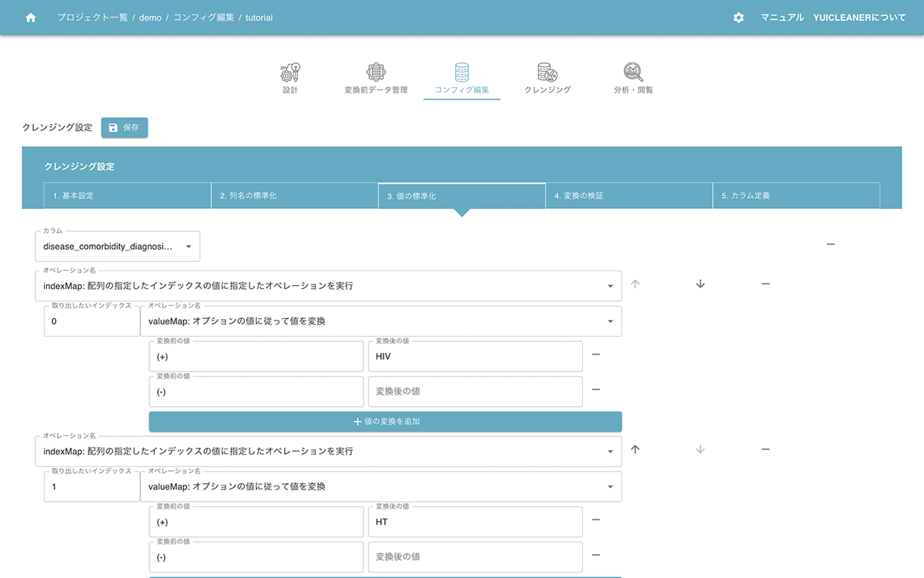The height and width of the screenshot is (578, 924).
Task: Open 変換前データ管理 data management icon
Action: tap(376, 73)
